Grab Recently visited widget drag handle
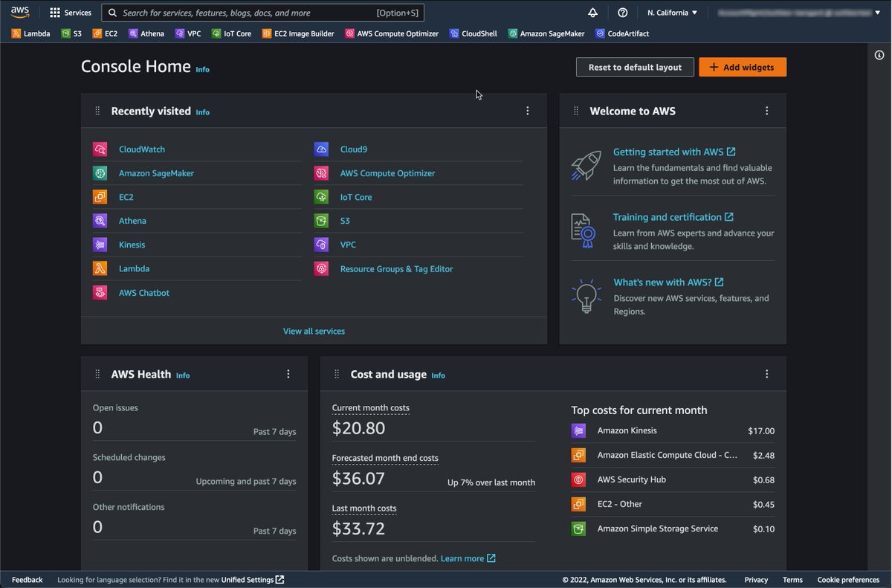The height and width of the screenshot is (588, 892). point(97,111)
